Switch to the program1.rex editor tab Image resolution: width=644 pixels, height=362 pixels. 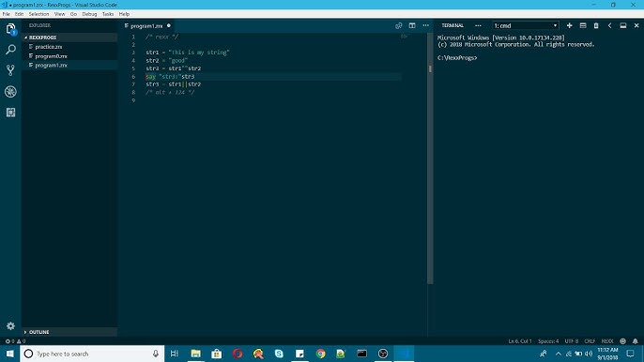pos(146,26)
